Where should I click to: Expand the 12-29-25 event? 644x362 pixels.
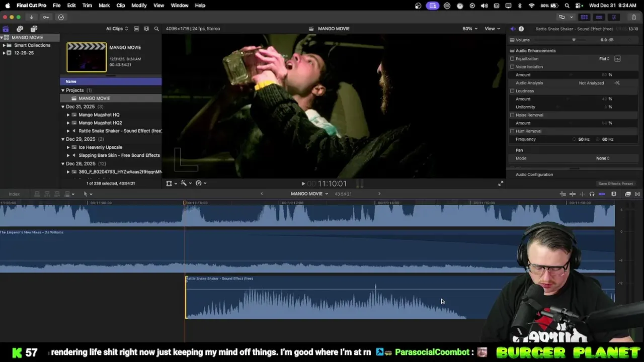click(4, 53)
